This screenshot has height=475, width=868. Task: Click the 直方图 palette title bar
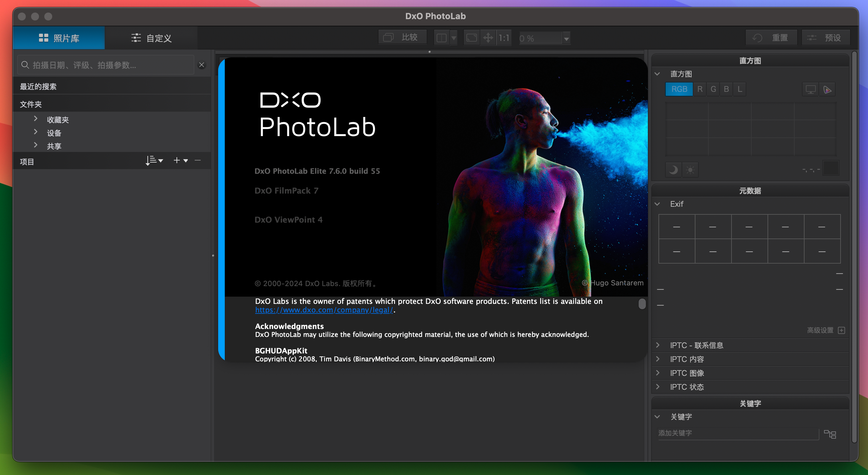(x=750, y=60)
